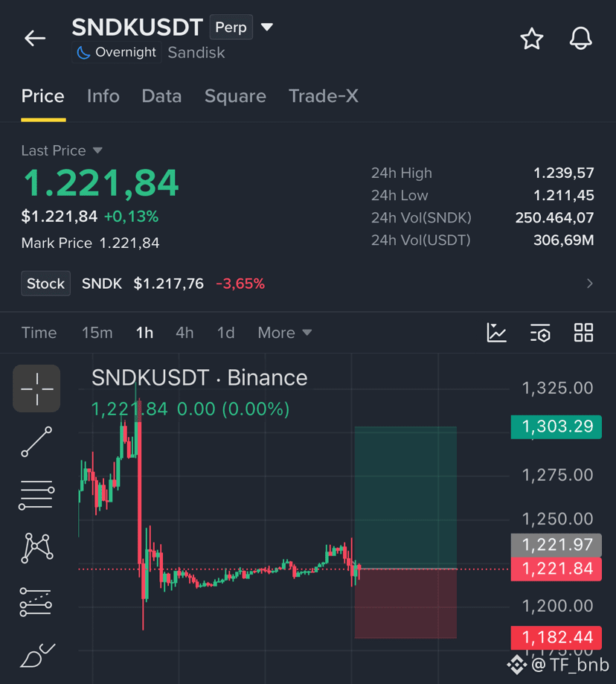
Task: Open chart settings list icon
Action: [x=540, y=333]
